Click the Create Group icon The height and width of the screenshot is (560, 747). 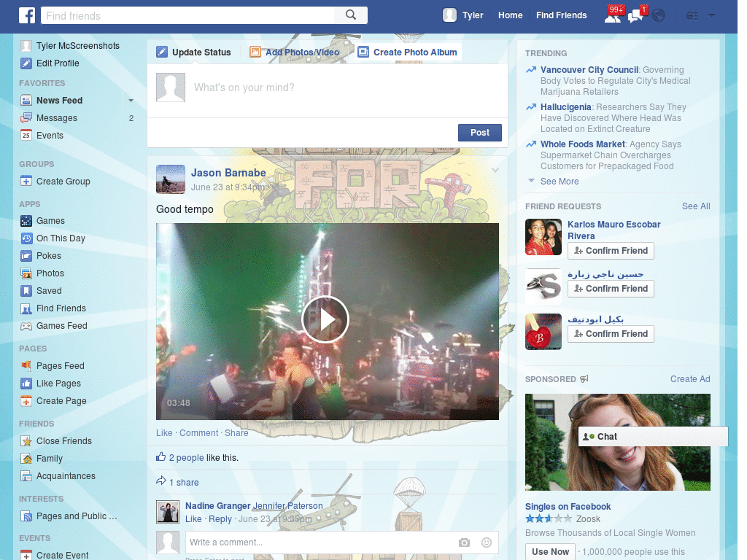[26, 182]
